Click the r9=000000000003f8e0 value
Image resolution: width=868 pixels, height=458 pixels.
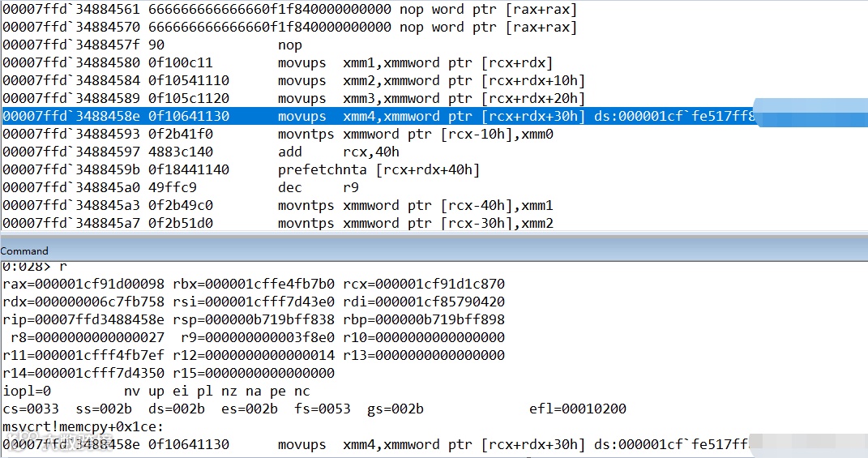click(x=258, y=336)
